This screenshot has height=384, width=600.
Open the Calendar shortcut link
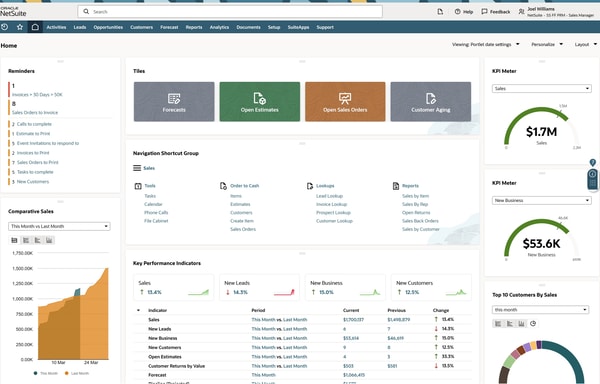[153, 204]
